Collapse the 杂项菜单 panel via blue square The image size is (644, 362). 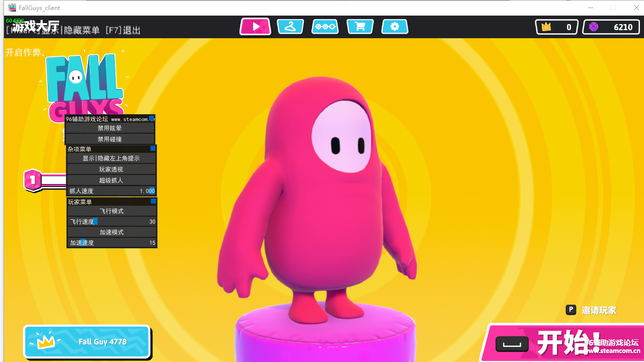pyautogui.click(x=153, y=148)
